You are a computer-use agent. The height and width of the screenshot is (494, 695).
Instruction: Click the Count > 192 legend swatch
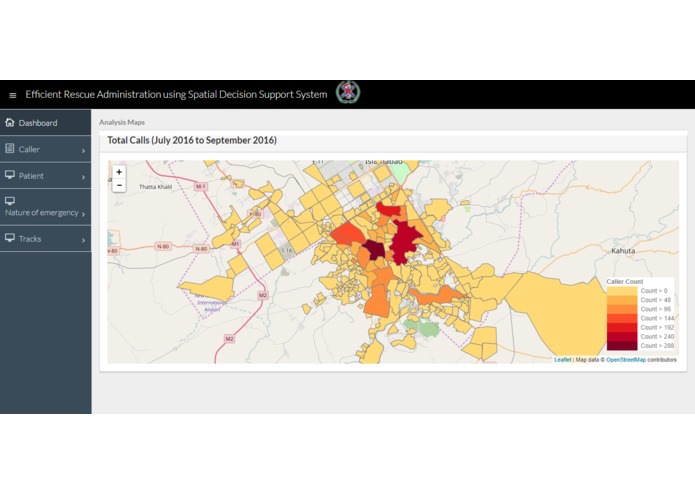click(622, 327)
